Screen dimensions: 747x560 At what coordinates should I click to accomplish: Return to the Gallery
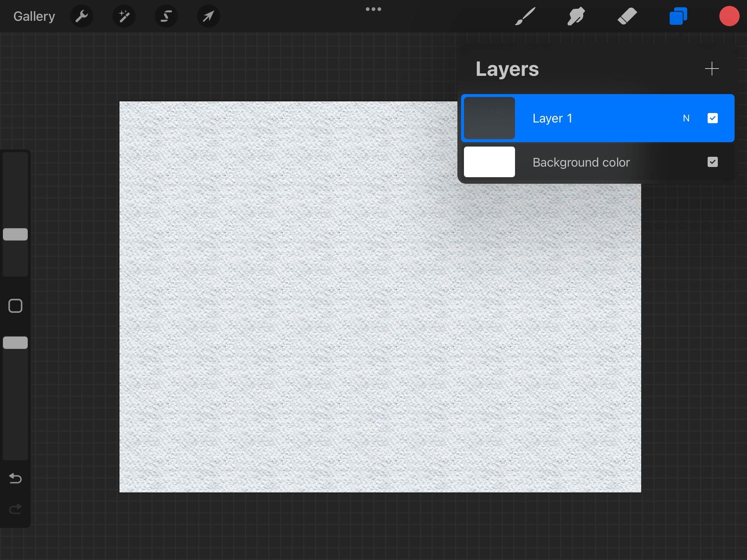pyautogui.click(x=34, y=16)
